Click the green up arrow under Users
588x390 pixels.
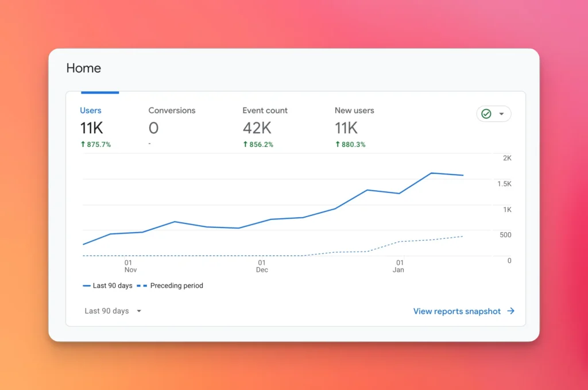point(83,145)
